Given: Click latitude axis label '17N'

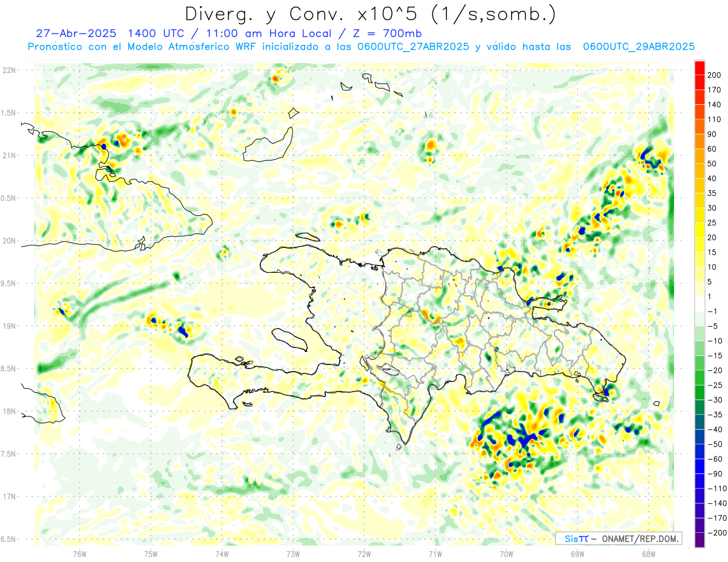Looking at the screenshot, I should pyautogui.click(x=9, y=497).
